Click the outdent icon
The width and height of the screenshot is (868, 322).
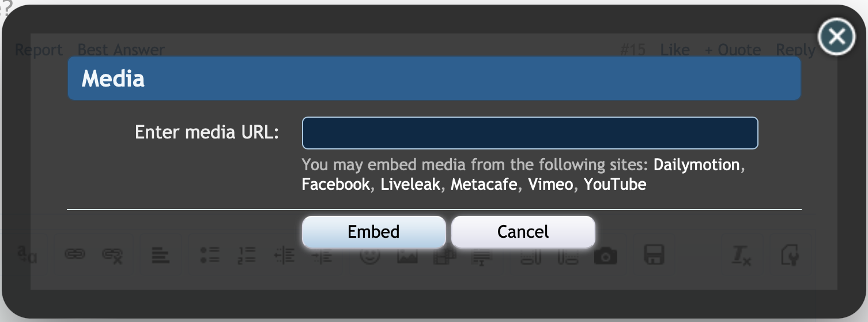[285, 254]
